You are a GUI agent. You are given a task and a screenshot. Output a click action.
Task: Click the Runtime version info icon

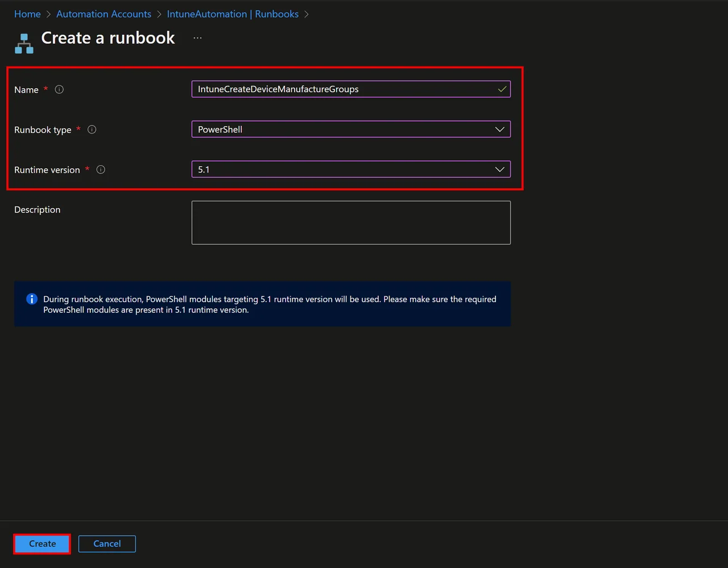tap(101, 169)
